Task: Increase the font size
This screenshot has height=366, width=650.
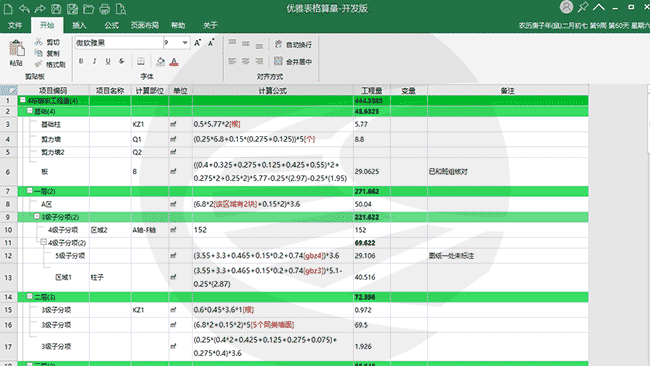Action: [198, 43]
